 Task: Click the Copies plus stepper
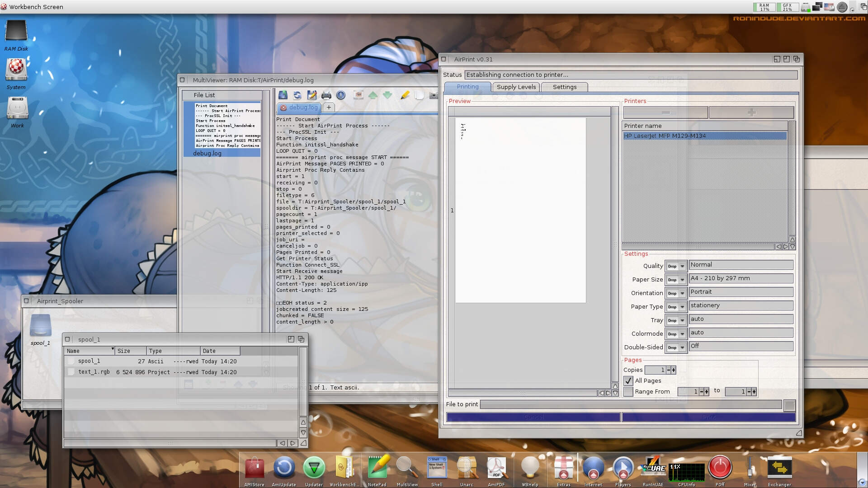[674, 370]
